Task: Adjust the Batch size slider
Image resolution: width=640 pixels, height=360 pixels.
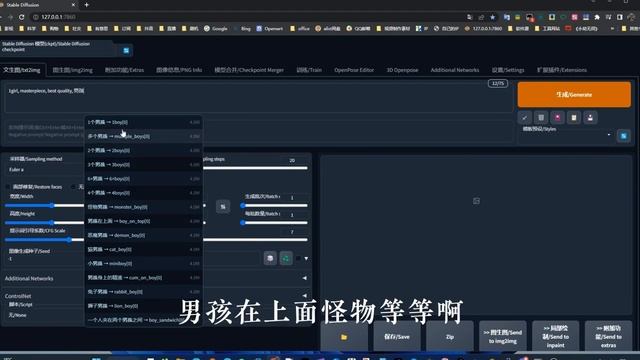Action: 275,222
